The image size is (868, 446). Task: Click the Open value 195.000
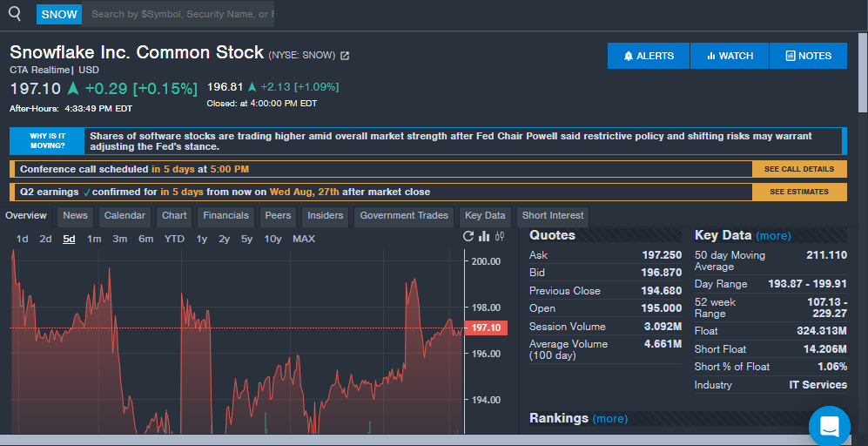coord(662,308)
